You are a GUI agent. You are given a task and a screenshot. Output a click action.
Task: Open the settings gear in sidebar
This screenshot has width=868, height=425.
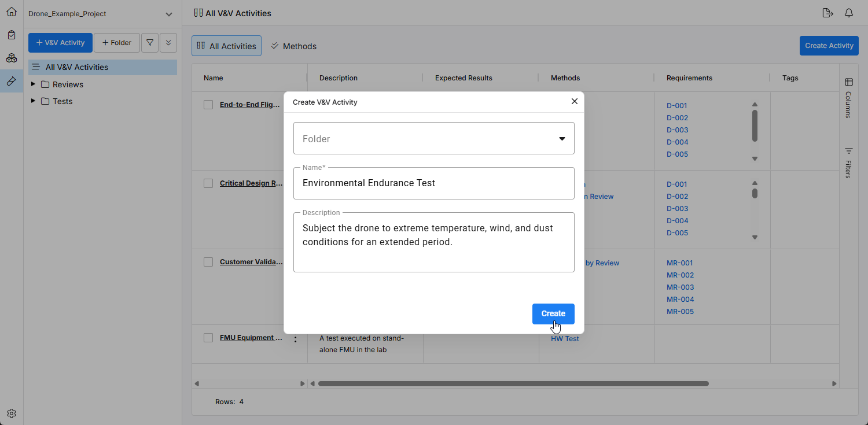[12, 413]
